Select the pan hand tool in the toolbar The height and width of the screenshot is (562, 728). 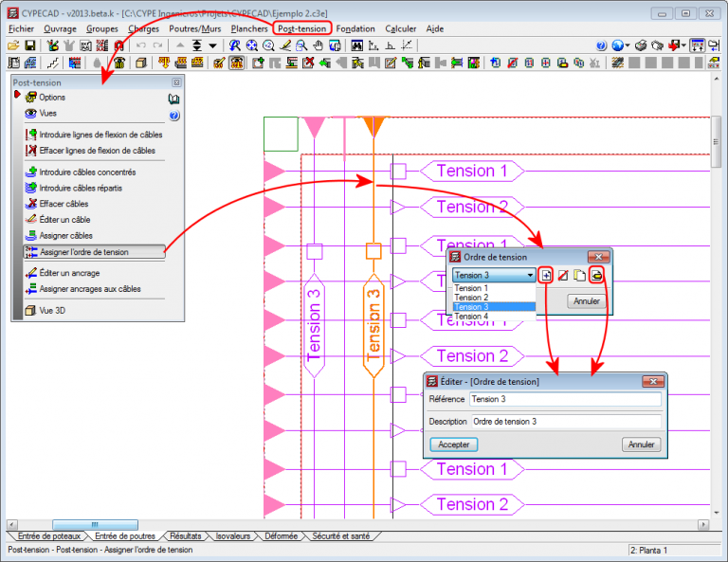point(318,45)
